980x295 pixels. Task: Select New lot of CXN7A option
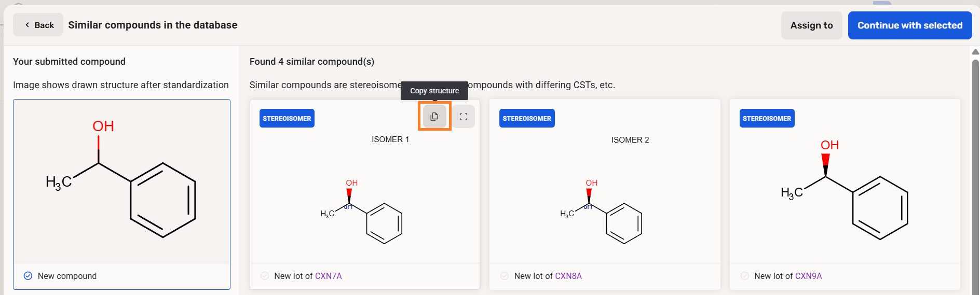pyautogui.click(x=265, y=276)
